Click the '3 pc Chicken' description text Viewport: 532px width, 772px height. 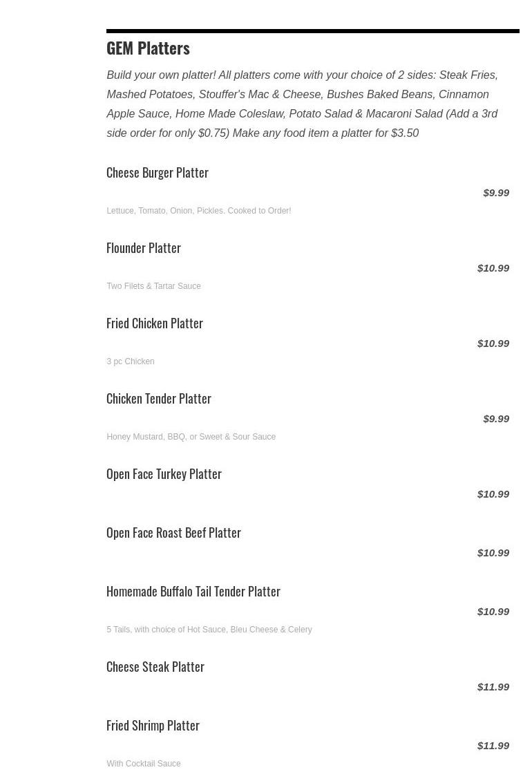tap(131, 361)
